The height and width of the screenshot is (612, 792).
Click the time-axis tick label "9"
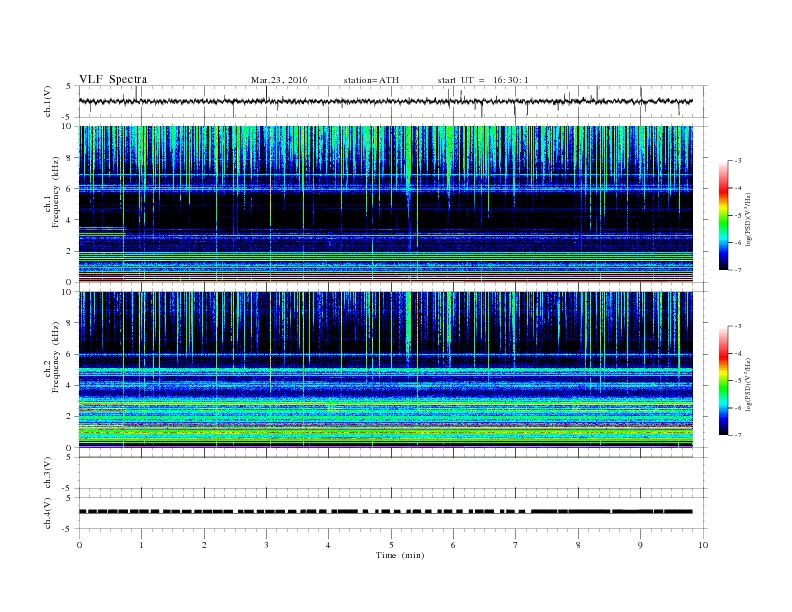640,545
